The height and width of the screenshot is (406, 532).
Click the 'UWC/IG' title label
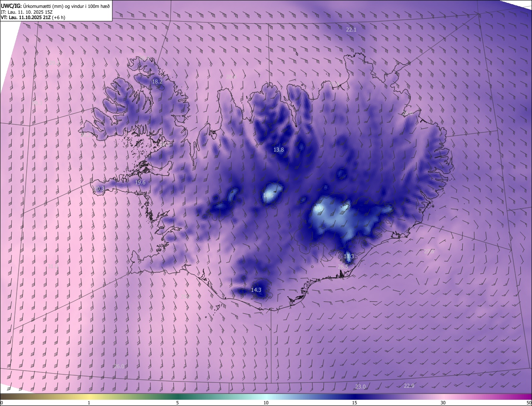tap(12, 5)
